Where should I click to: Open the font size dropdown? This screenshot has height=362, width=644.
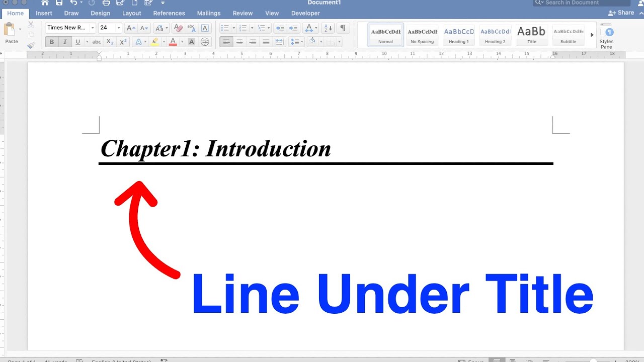(x=119, y=28)
